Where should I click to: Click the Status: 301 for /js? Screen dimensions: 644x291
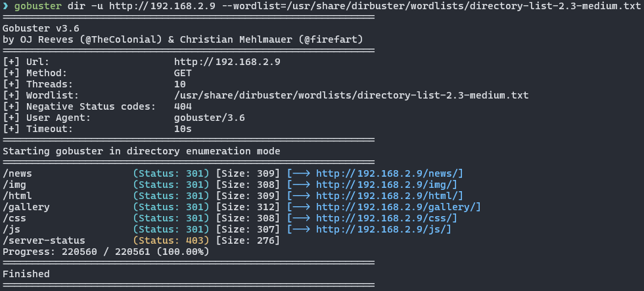[x=172, y=229]
